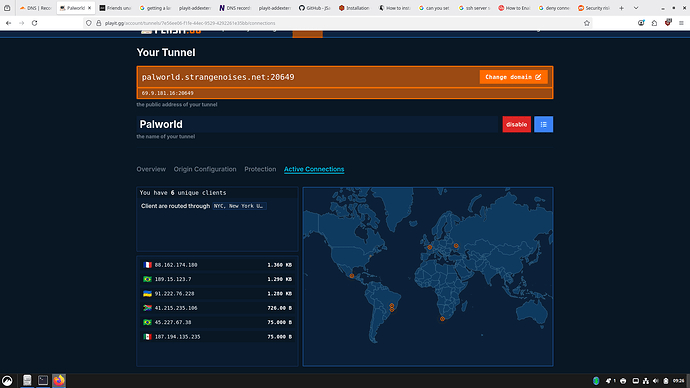Viewport: 690px width, 388px height.
Task: Select the client row 88.162.174.180
Action: (217, 265)
